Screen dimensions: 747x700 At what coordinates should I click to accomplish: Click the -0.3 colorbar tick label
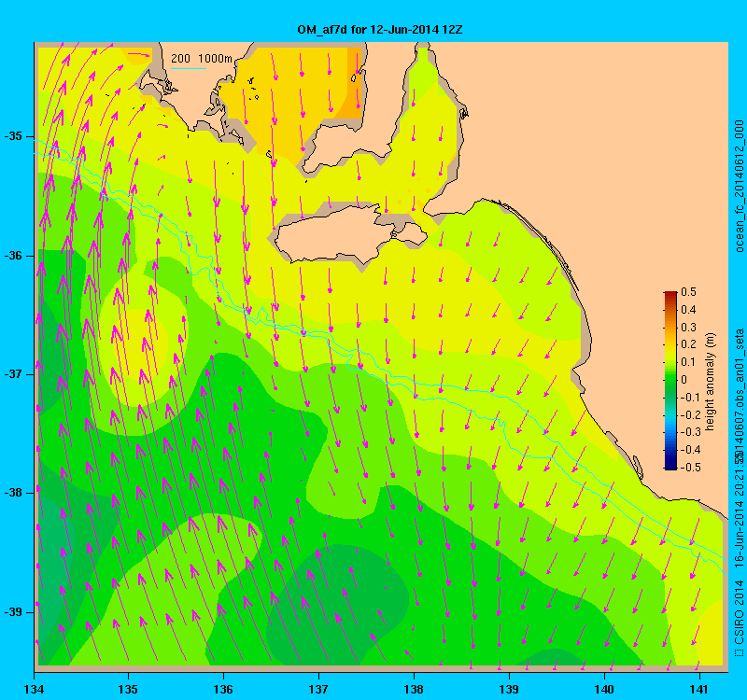coord(689,432)
